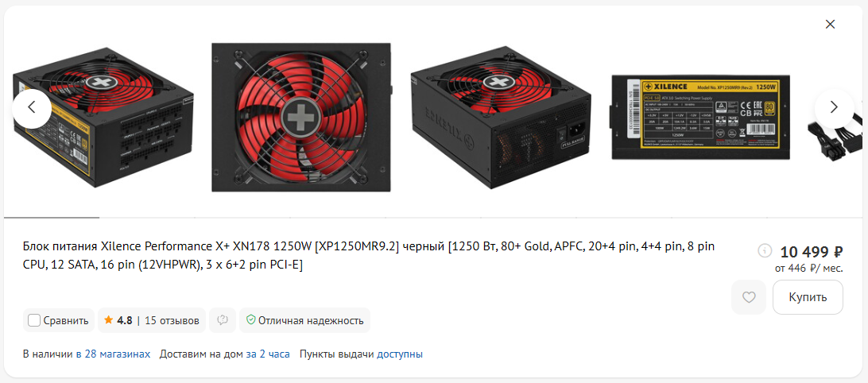Click the 'доступны' pickup points link
The image size is (868, 383).
pyautogui.click(x=400, y=354)
